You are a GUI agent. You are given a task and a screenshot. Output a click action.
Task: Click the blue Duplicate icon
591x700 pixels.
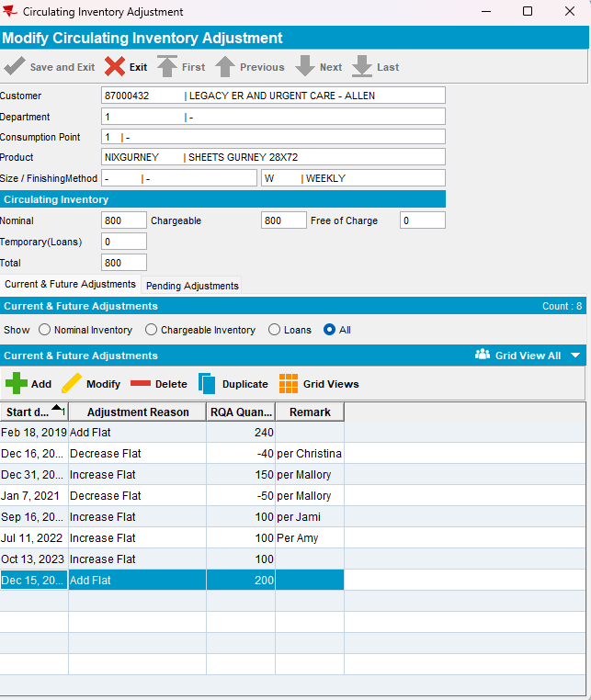click(207, 384)
